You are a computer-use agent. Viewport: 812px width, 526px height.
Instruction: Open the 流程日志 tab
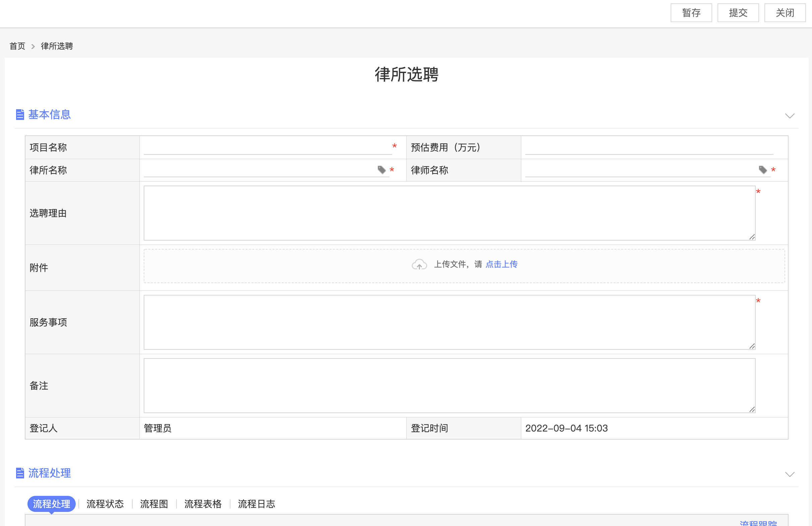[x=257, y=504]
